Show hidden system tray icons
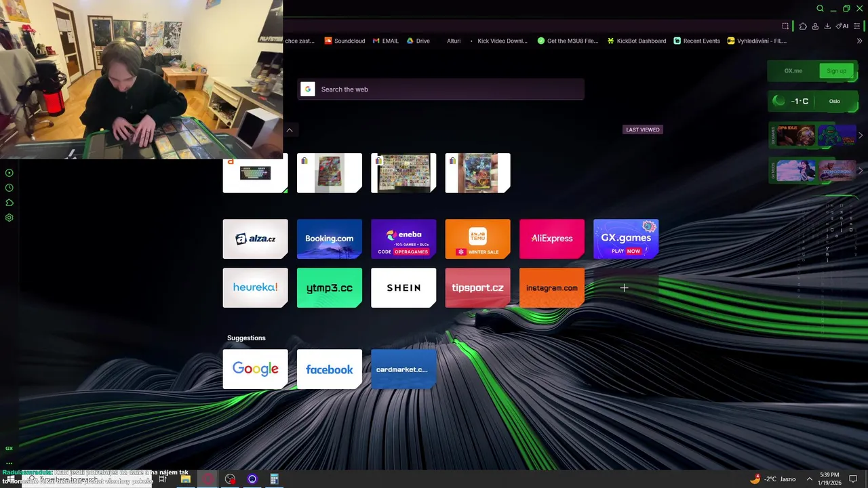This screenshot has height=488, width=868. click(809, 479)
